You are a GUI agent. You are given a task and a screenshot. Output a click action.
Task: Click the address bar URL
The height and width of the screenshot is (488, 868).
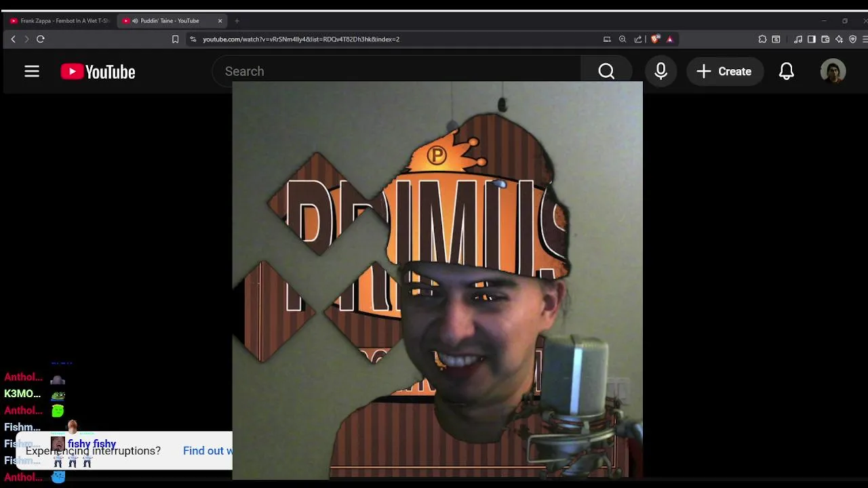pos(301,39)
